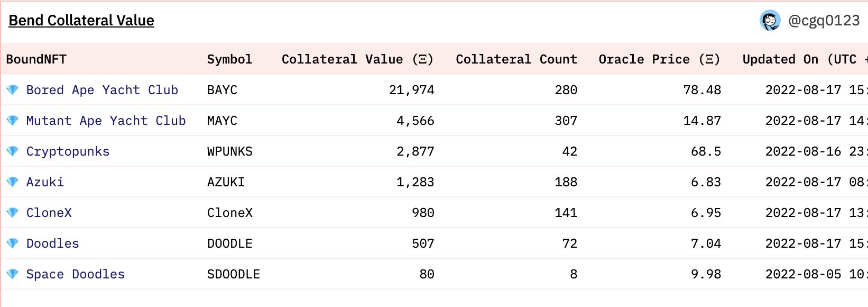
Task: Sort by the BoundNFT column header
Action: coord(36,59)
